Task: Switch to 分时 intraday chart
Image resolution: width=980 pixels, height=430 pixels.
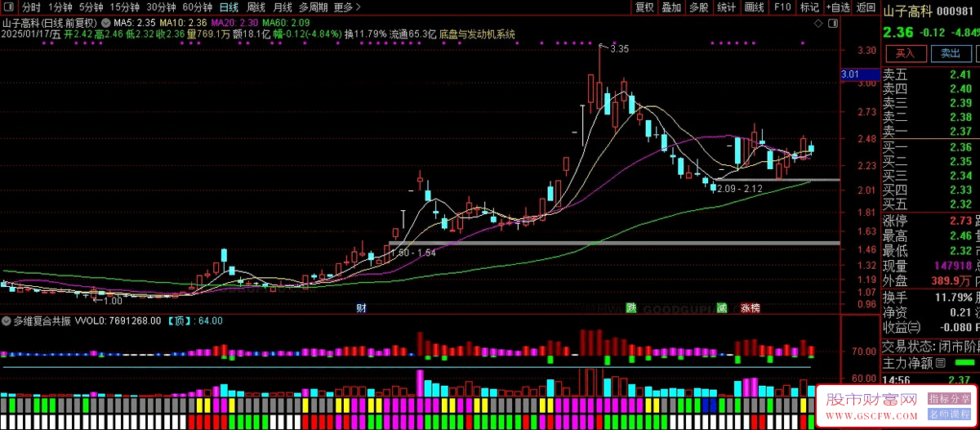Action: click(31, 7)
